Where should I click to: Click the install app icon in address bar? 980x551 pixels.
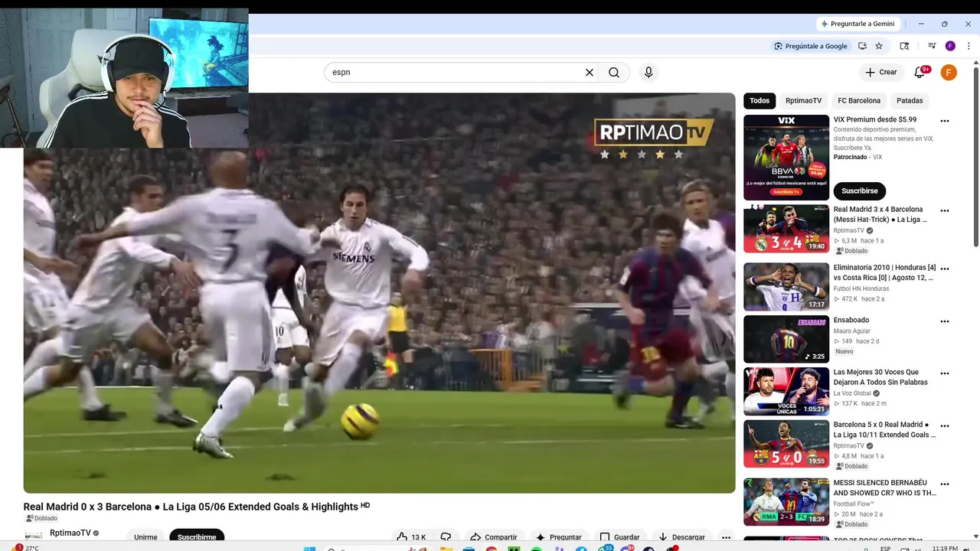click(862, 46)
